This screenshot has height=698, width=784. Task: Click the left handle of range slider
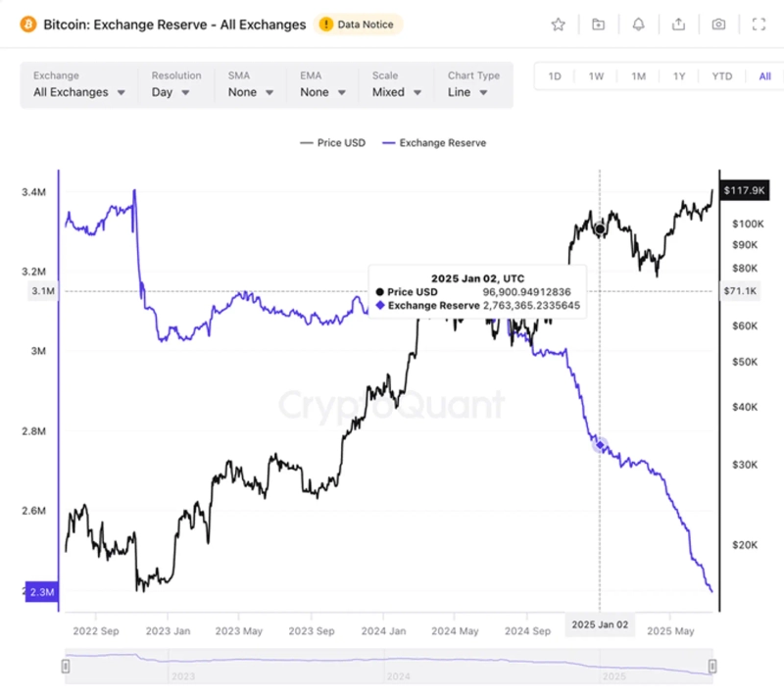(x=66, y=667)
